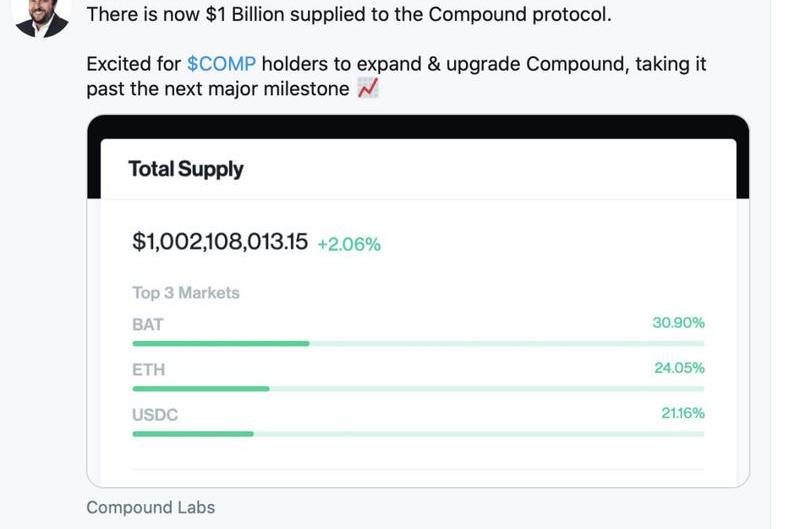
Task: Click the BAT 30.90% percentage value
Action: click(678, 323)
